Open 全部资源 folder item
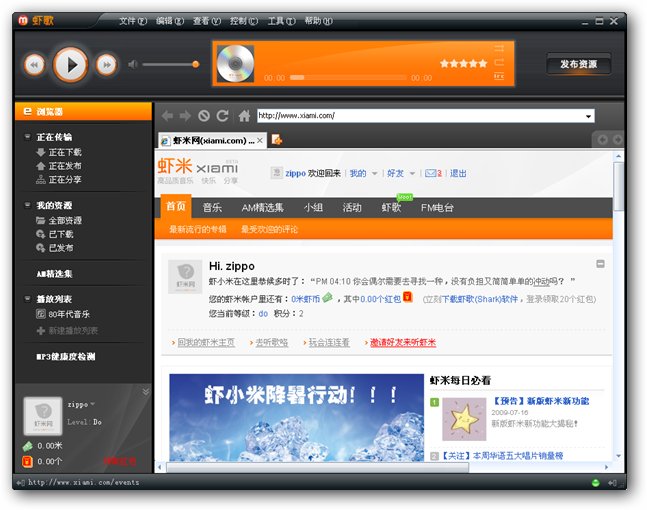This screenshot has width=647, height=510. click(x=59, y=220)
